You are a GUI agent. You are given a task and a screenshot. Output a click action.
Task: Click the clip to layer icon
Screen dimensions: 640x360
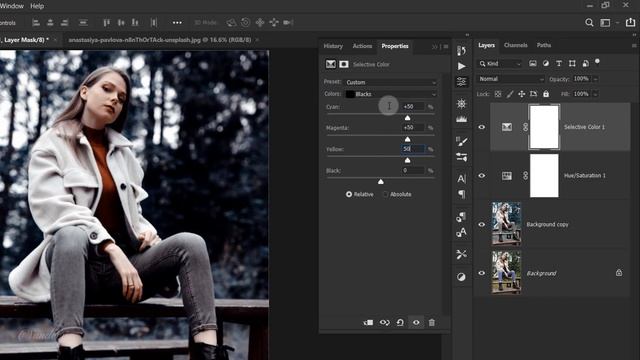click(x=368, y=322)
